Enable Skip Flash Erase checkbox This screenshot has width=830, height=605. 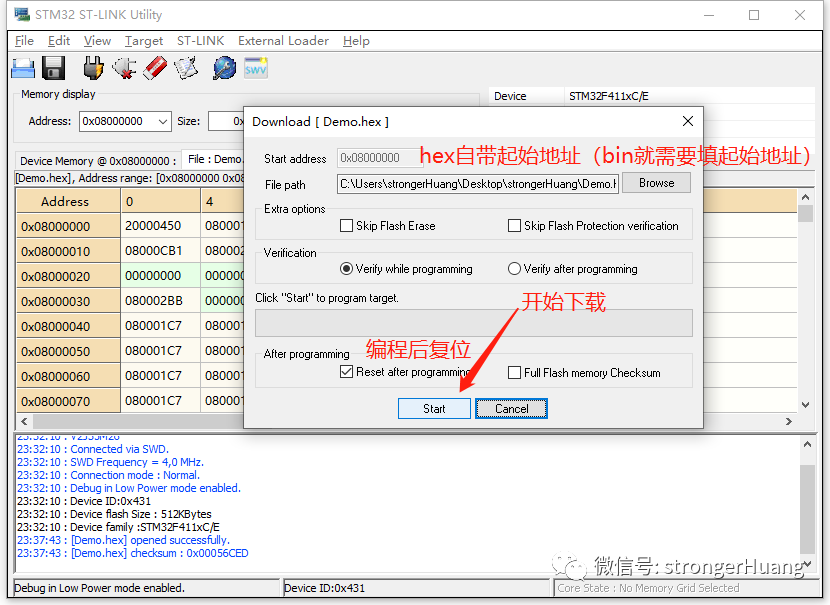(346, 226)
